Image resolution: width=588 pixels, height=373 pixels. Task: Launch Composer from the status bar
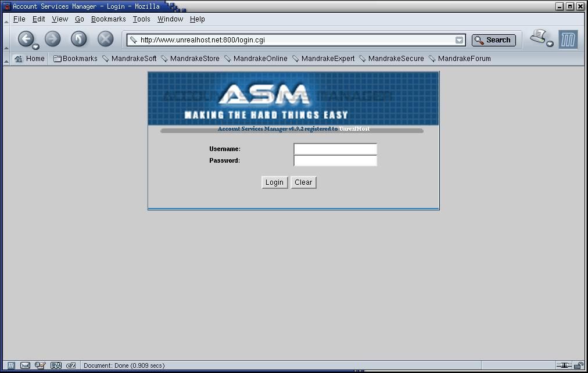click(x=40, y=365)
